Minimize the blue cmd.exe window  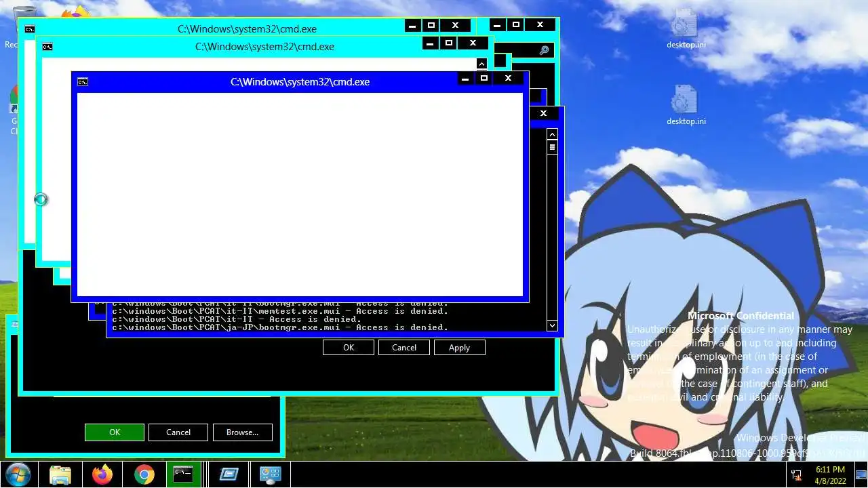[465, 79]
